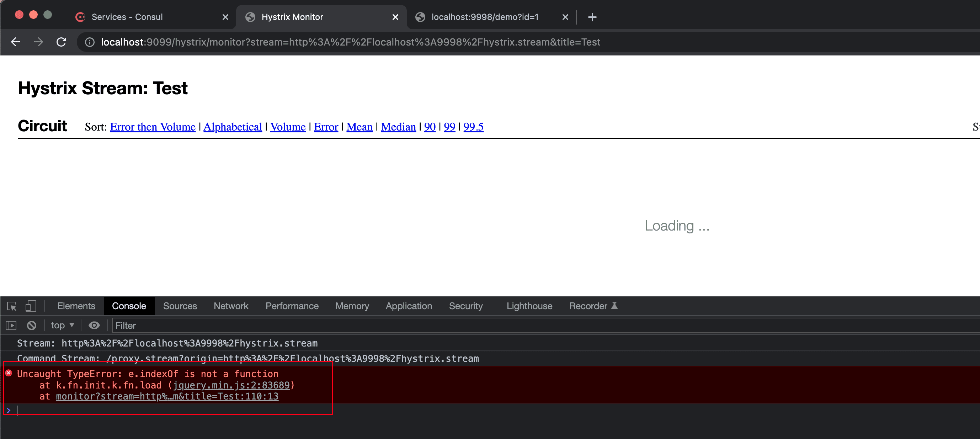Click the Consul favicon on first tab
Viewport: 980px width, 439px height.
pos(80,17)
